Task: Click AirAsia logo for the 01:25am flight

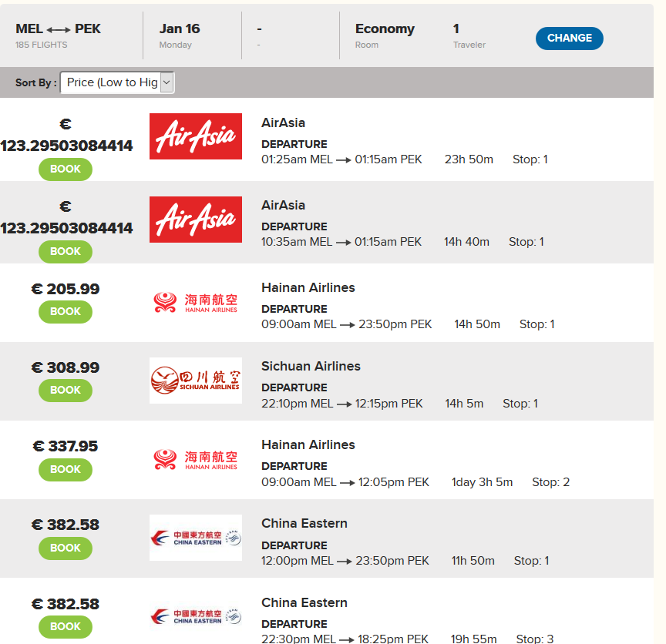Action: coord(195,136)
